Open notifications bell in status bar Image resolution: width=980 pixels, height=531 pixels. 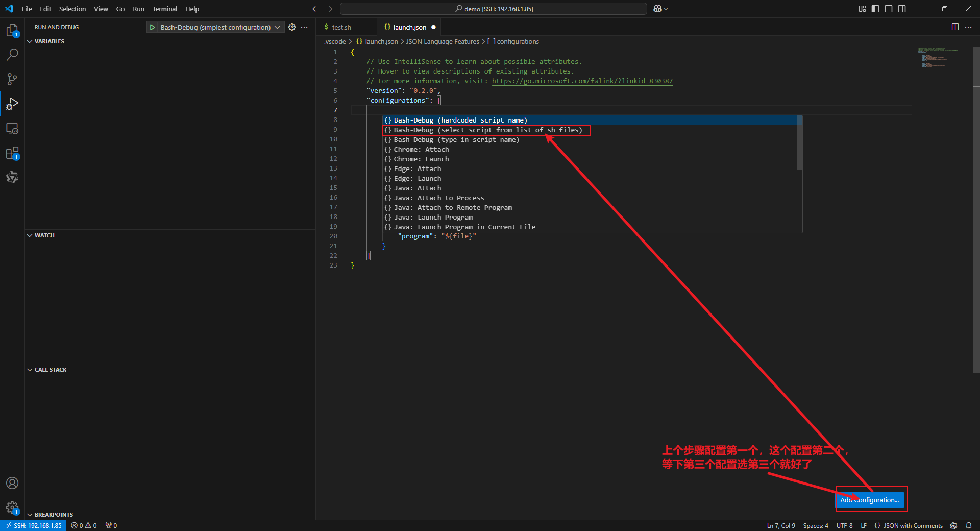click(x=969, y=525)
